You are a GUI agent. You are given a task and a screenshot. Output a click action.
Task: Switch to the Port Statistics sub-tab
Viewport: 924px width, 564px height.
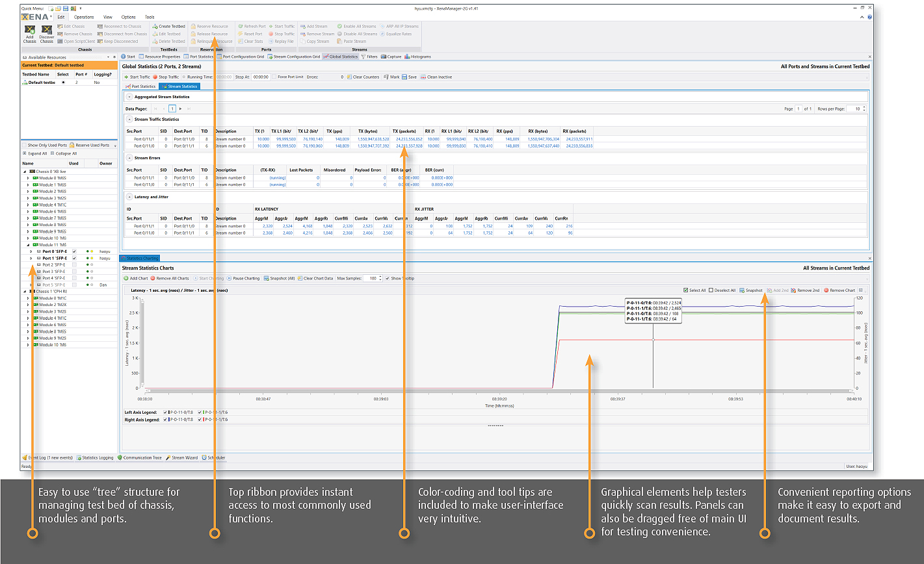point(140,86)
